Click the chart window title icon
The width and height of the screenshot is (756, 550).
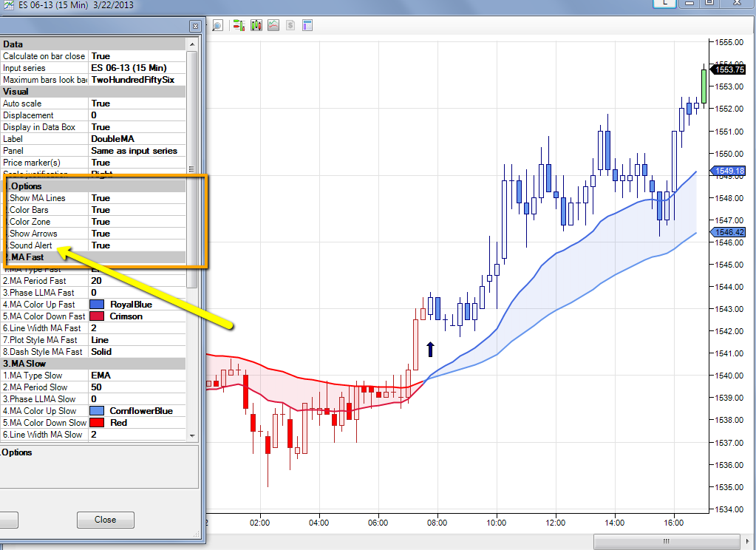tap(8, 5)
